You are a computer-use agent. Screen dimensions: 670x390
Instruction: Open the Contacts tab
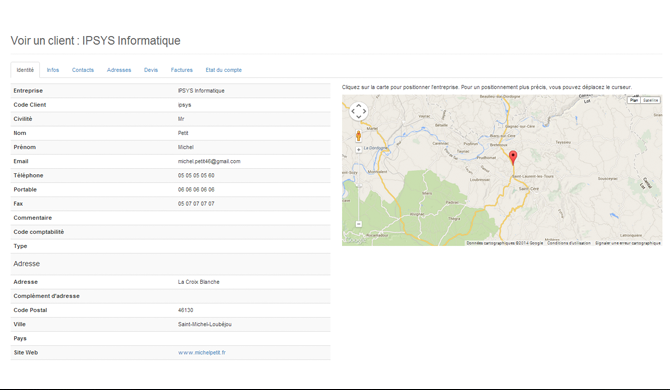82,70
